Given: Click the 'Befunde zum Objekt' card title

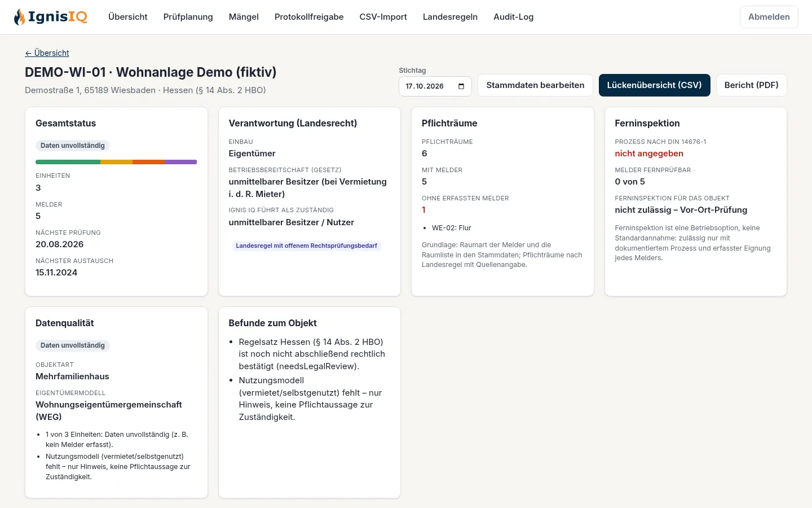Looking at the screenshot, I should tap(272, 323).
